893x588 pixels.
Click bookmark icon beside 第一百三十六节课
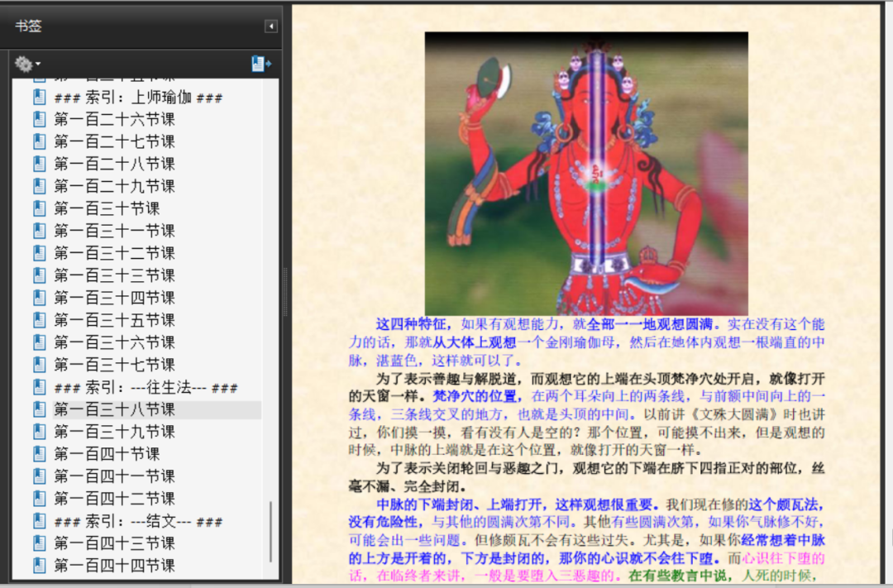(x=40, y=342)
